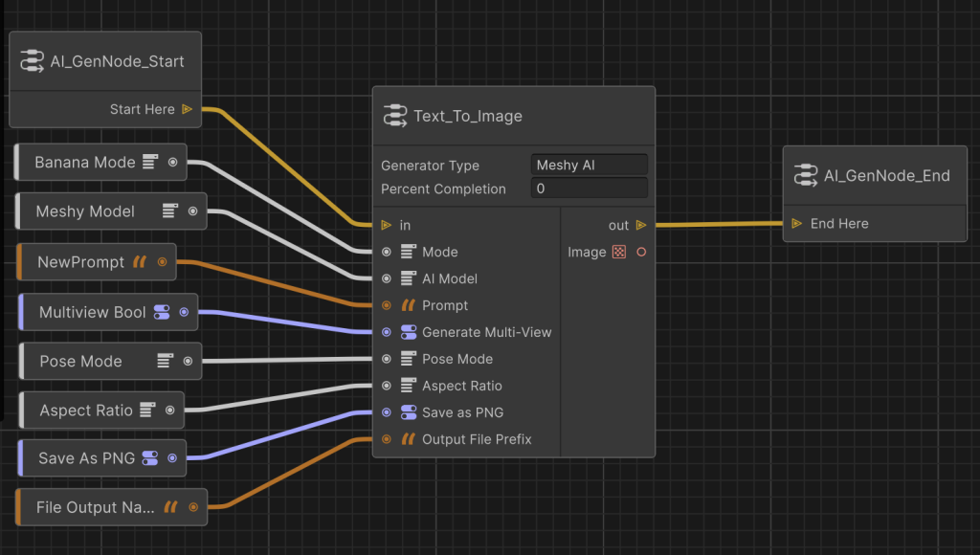Click the quote icon on NewPrompt node
Screen dimensions: 980x555
(x=140, y=262)
